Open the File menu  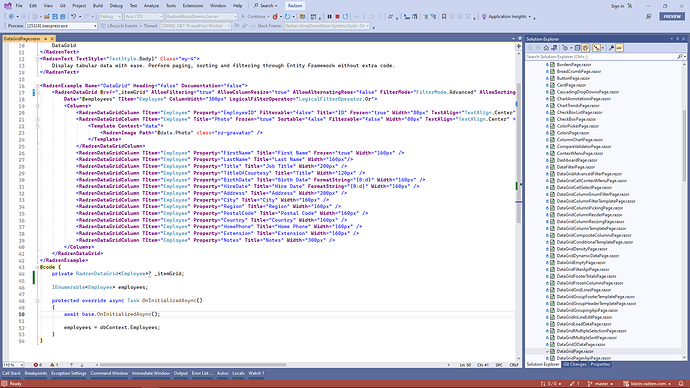[19, 6]
